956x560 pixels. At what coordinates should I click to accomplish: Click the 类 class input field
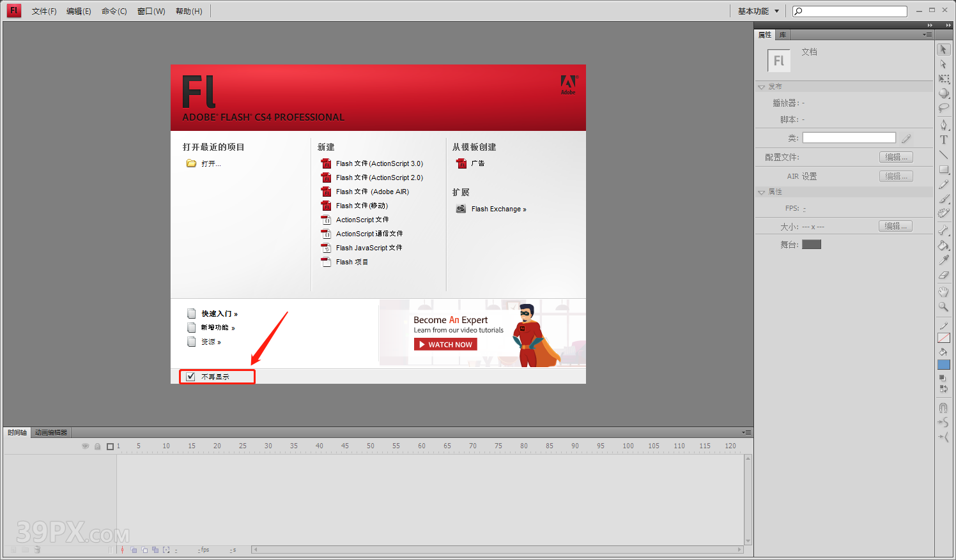coord(849,138)
